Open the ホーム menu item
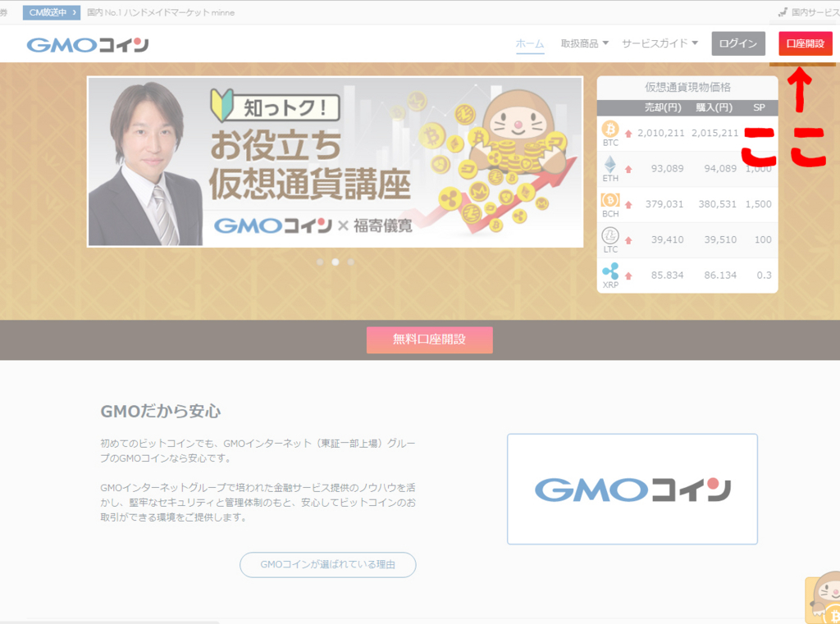Viewport: 840px width, 624px height. point(530,43)
